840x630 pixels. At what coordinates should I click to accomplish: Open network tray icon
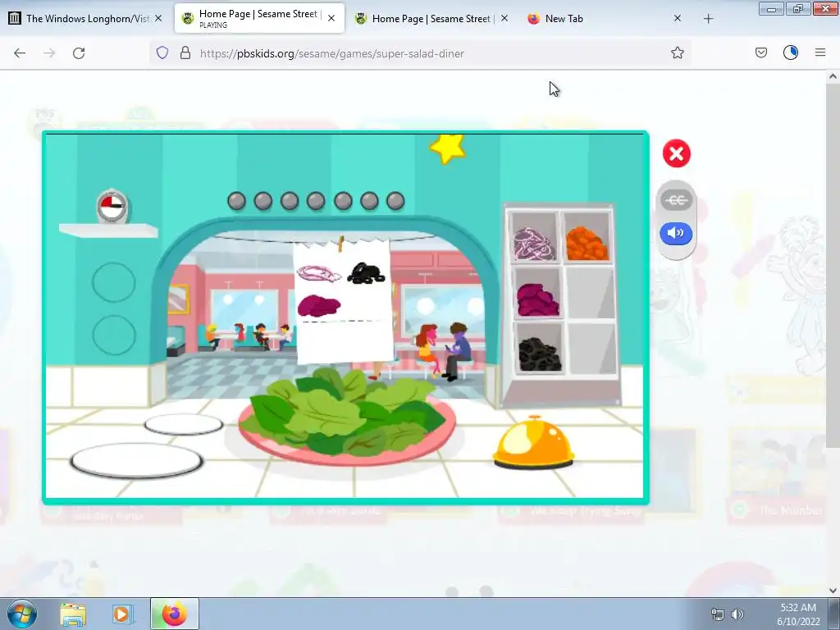point(717,614)
